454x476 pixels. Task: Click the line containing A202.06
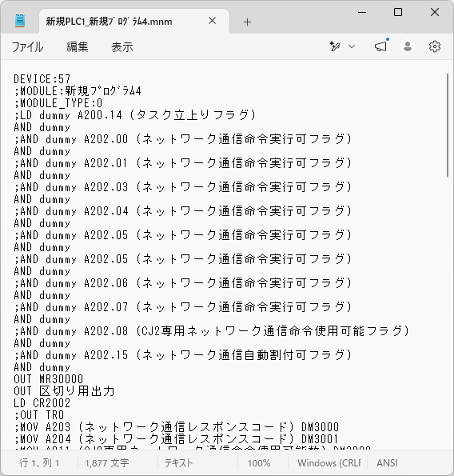coord(183,283)
